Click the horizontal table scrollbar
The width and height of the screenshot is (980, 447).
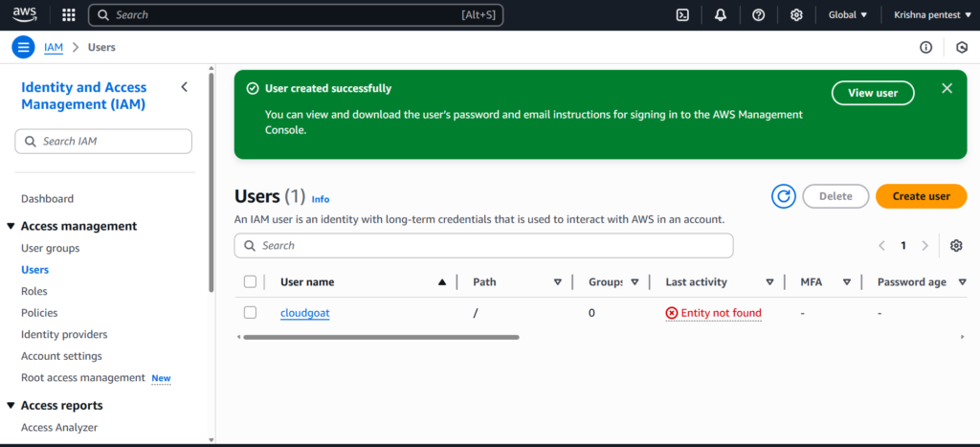[x=381, y=337]
